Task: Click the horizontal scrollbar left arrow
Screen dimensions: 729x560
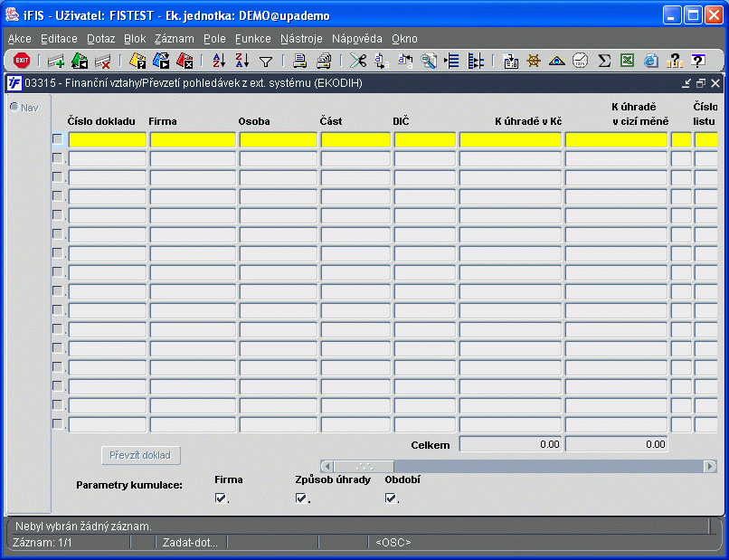Action: click(327, 466)
